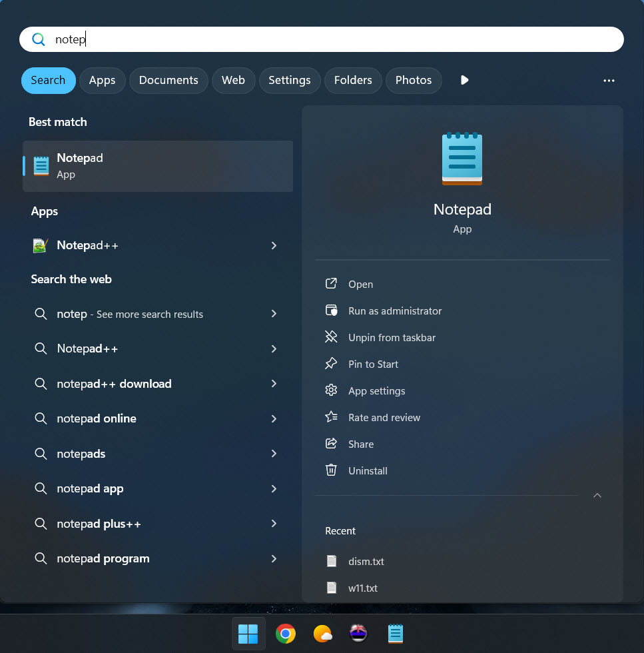Select the Search filter tab

click(x=49, y=81)
